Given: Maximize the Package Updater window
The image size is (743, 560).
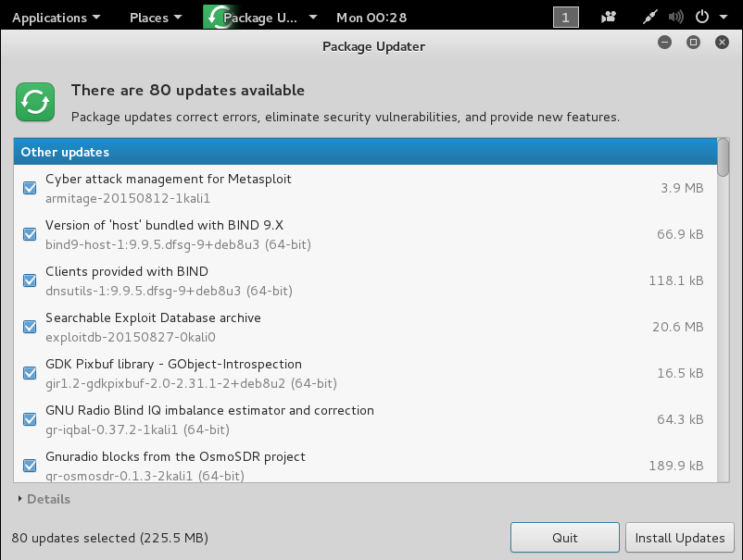Looking at the screenshot, I should coord(693,43).
